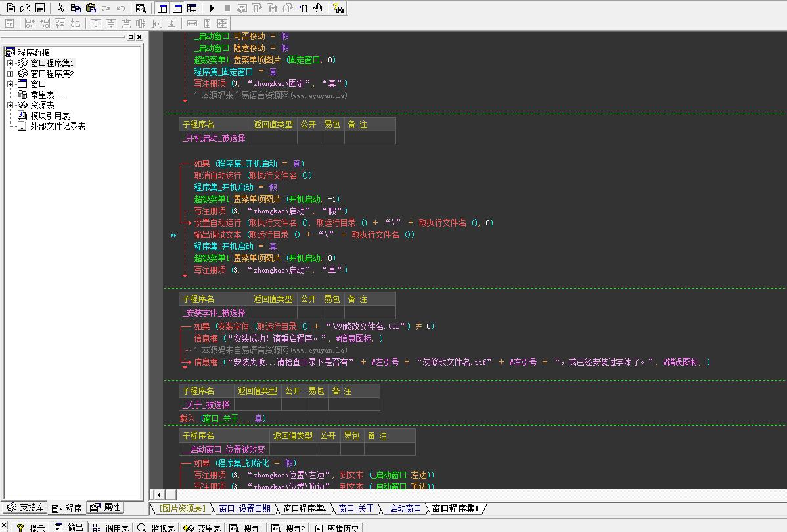Image resolution: width=787 pixels, height=532 pixels.
Task: Click the Cut scissors icon
Action: pyautogui.click(x=60, y=8)
